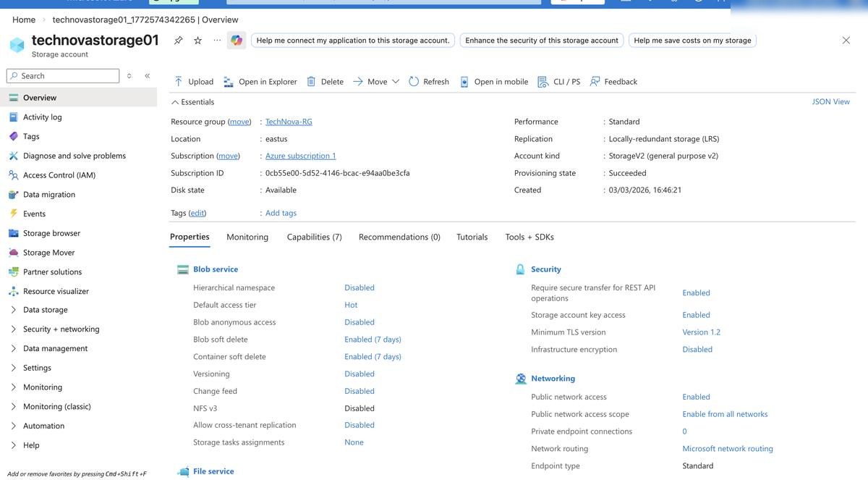Collapse the sidebar menu with double chevron
The image size is (868, 480).
pos(147,75)
